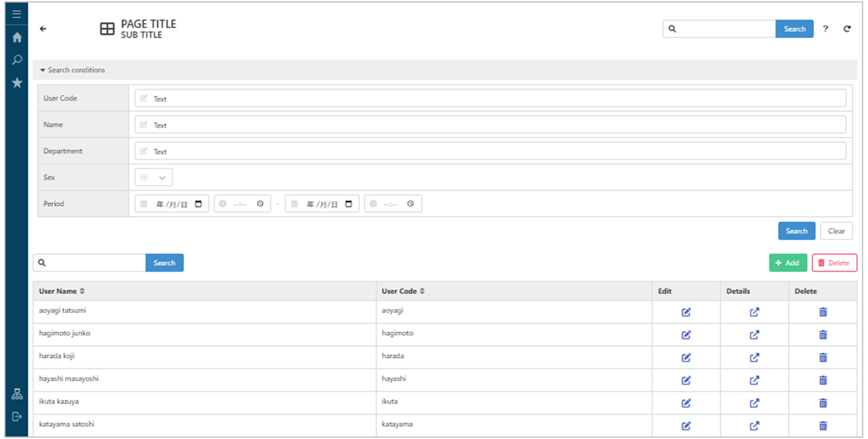Image resolution: width=868 pixels, height=439 pixels.
Task: Go to Home via sidebar icon
Action: tap(17, 37)
